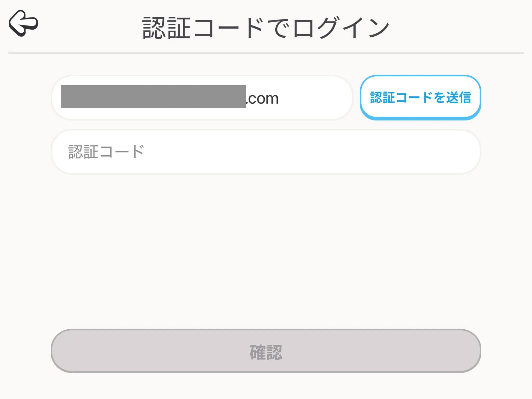This screenshot has width=532, height=399.
Task: Focus the 認証コード input field
Action: tap(266, 152)
